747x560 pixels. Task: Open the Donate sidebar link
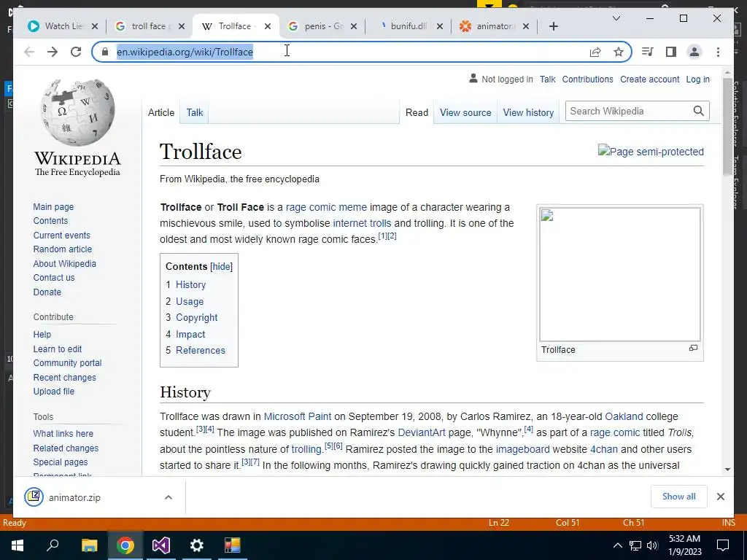tap(47, 292)
